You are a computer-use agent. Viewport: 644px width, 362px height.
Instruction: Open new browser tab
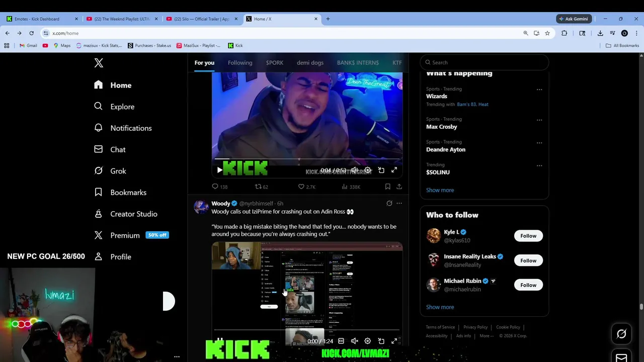[x=328, y=19]
